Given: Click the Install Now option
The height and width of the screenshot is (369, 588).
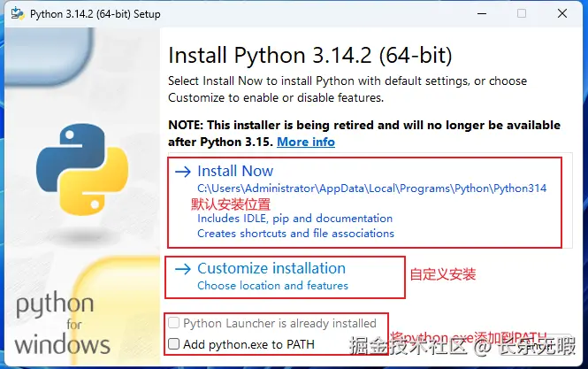Looking at the screenshot, I should click(x=370, y=201).
